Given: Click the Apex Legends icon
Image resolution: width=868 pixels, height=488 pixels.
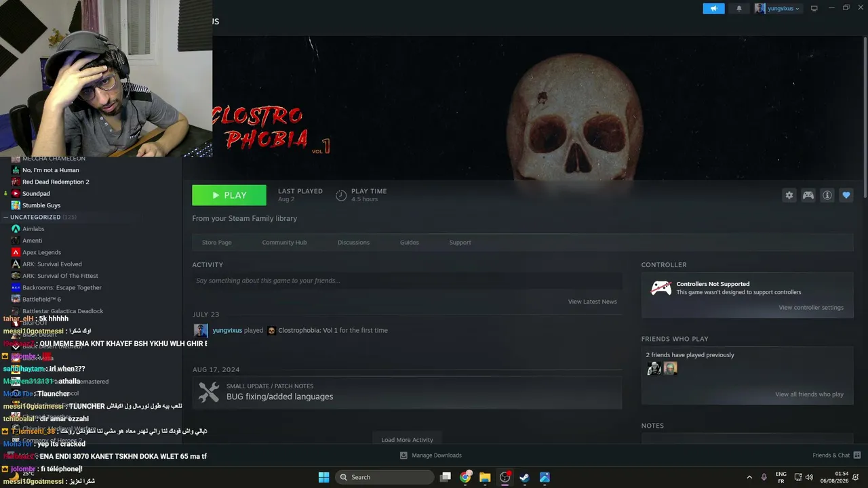Looking at the screenshot, I should pyautogui.click(x=16, y=252).
